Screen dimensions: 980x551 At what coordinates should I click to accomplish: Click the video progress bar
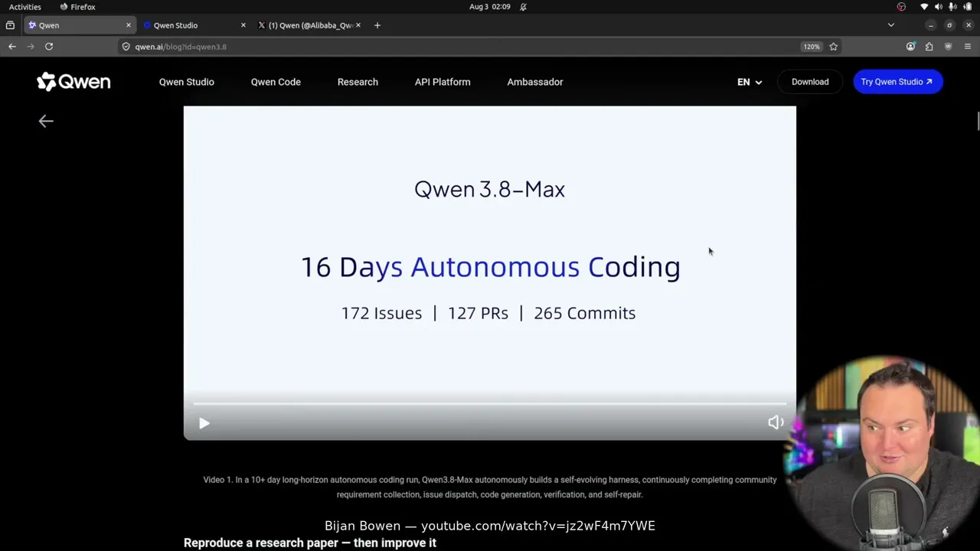point(489,403)
